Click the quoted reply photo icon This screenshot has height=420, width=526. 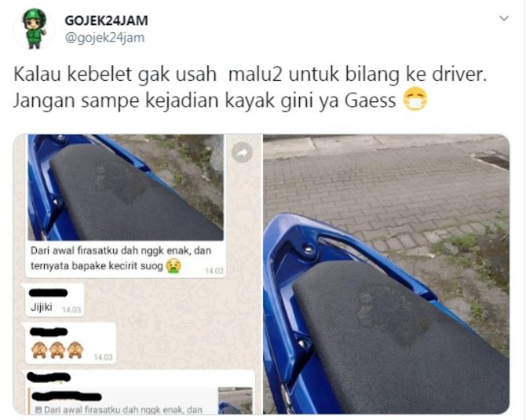pyautogui.click(x=38, y=410)
